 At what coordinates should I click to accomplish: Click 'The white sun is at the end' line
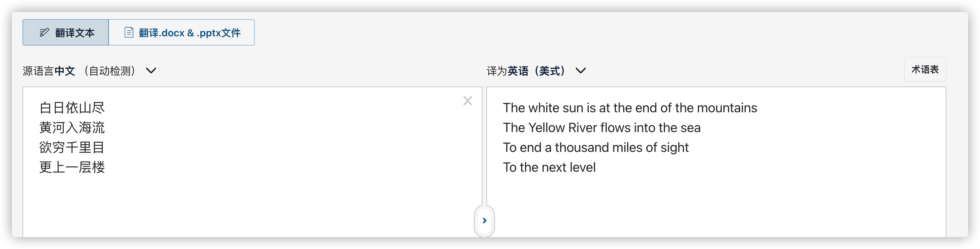[630, 108]
